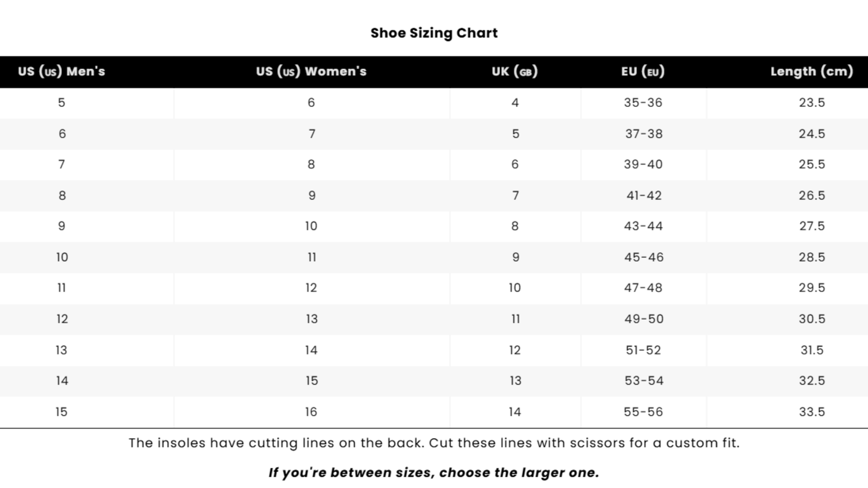Click the 31.5 length cell
This screenshot has width=868, height=488.
point(812,350)
